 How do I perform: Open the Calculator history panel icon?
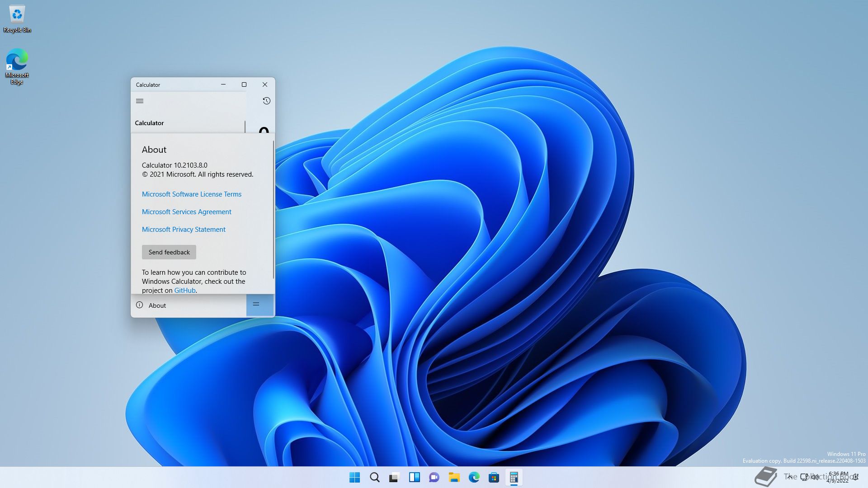[x=267, y=101]
